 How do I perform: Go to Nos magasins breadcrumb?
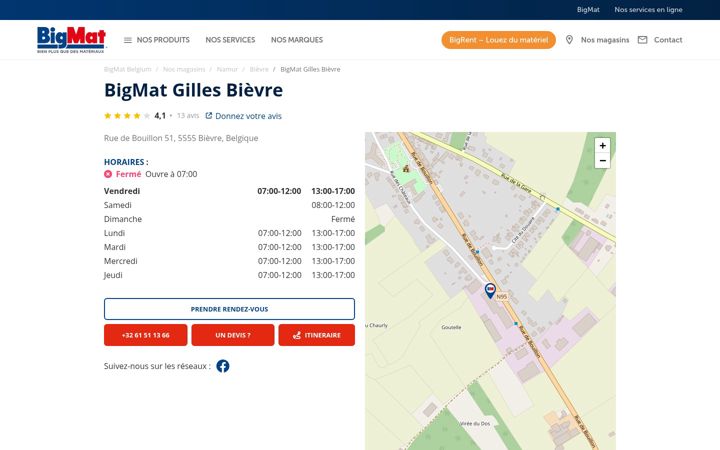[184, 69]
